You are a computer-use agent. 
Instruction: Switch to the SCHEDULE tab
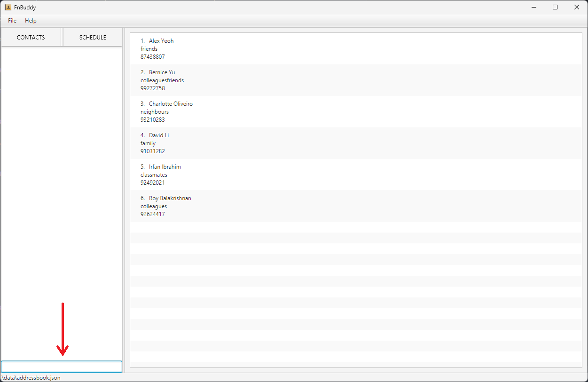93,38
